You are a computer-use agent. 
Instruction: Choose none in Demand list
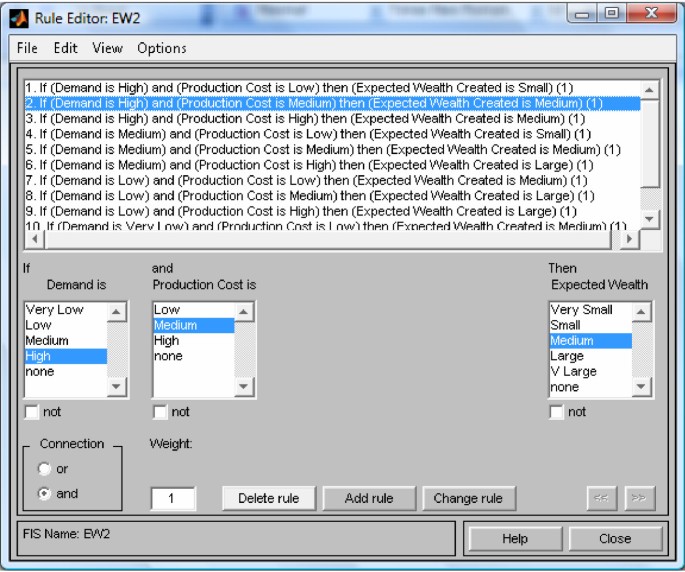click(66, 372)
